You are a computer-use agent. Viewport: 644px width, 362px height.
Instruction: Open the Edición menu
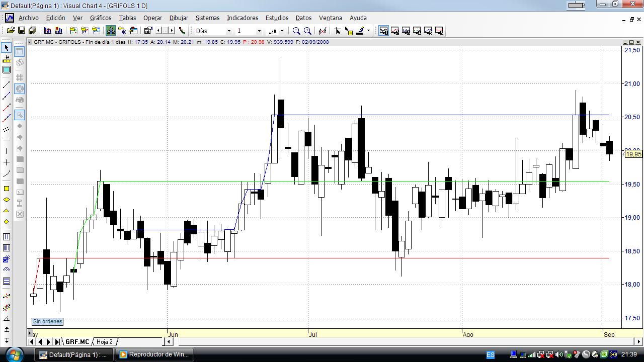(56, 18)
